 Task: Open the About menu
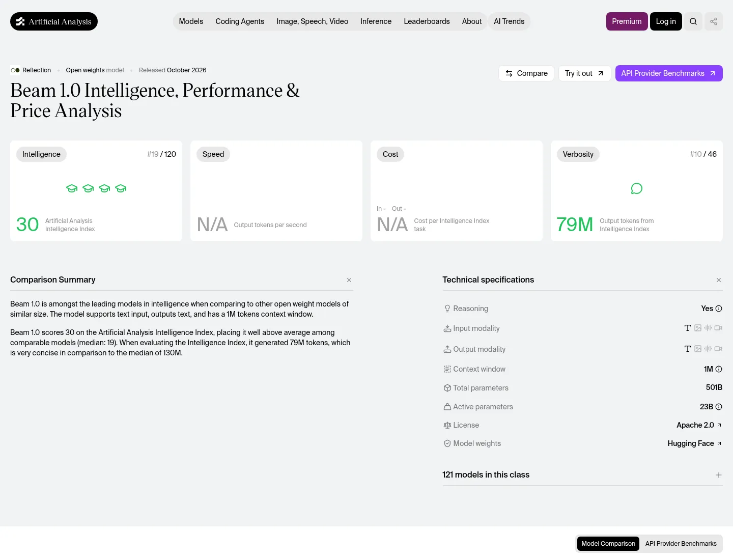(x=472, y=21)
